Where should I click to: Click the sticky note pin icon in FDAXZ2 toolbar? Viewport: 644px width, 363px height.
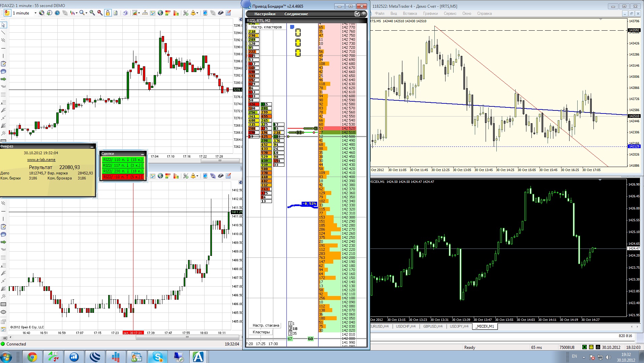(x=7, y=13)
